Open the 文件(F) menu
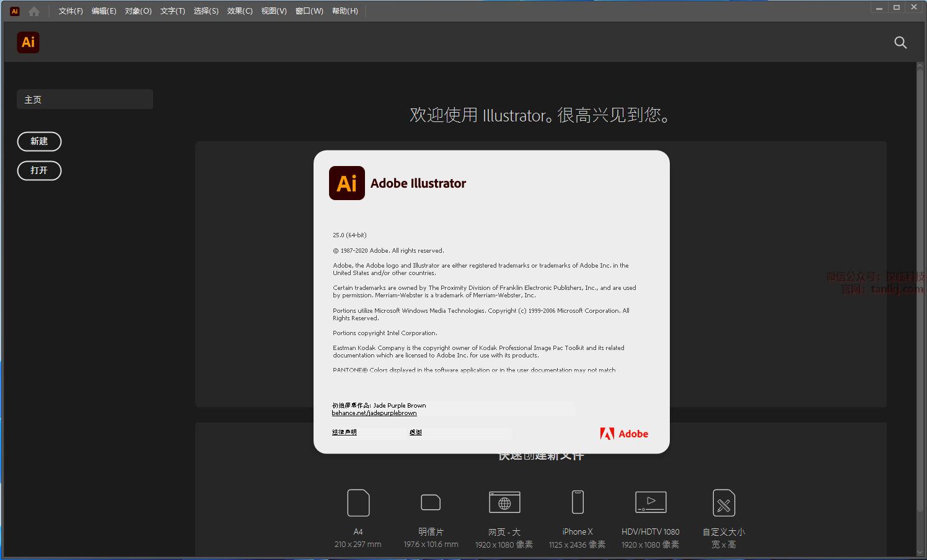Viewport: 927px width, 560px height. tap(71, 11)
